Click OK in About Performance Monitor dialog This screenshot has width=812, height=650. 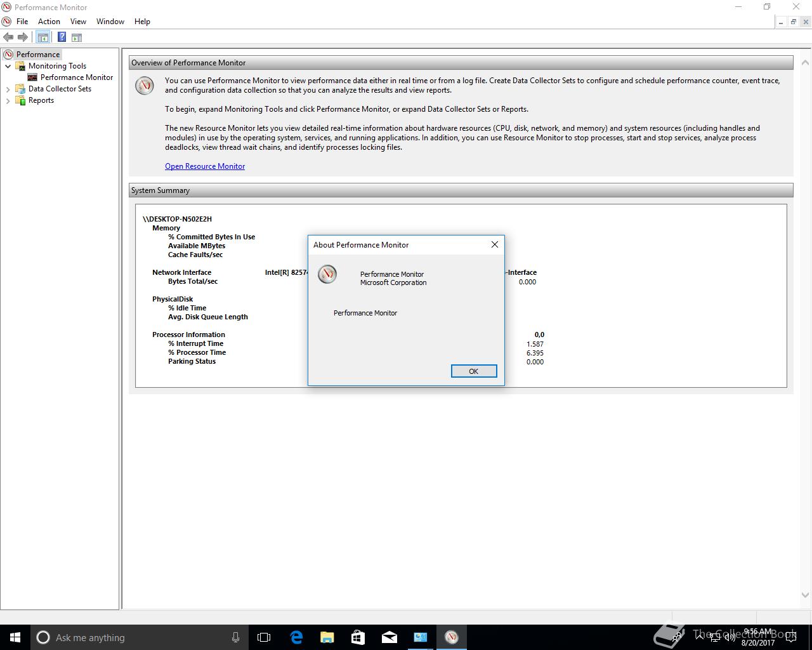[x=474, y=371]
